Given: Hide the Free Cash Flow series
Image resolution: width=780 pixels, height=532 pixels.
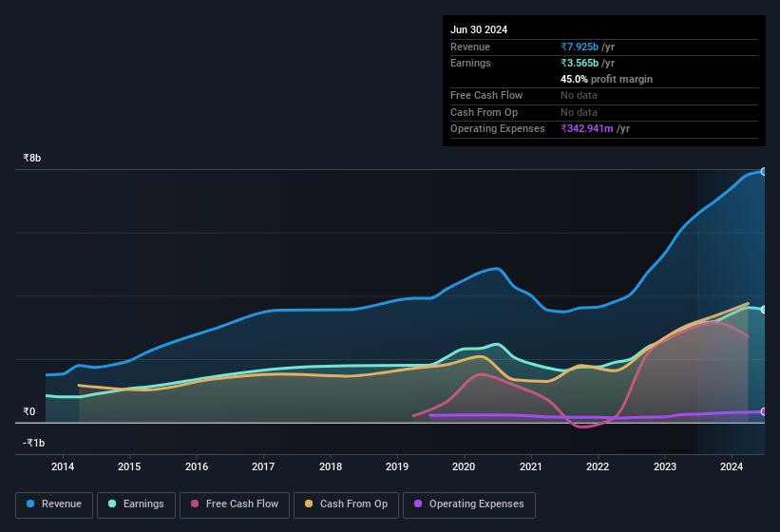Looking at the screenshot, I should point(235,504).
